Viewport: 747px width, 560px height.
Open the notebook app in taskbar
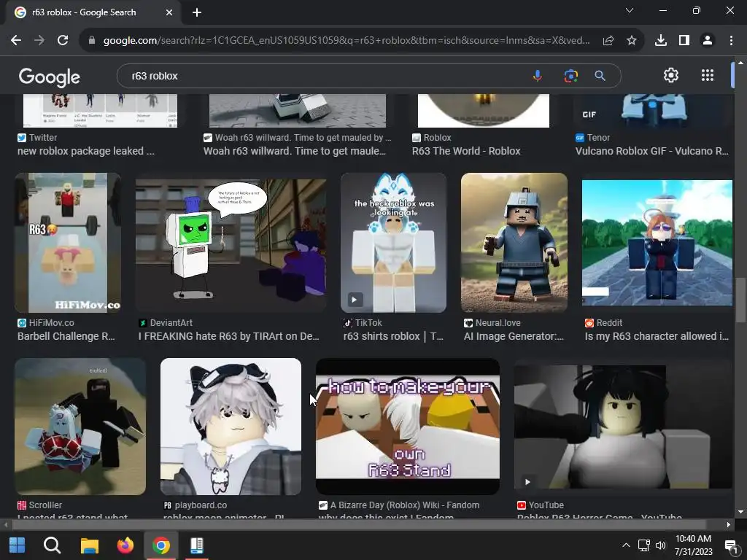pyautogui.click(x=197, y=545)
